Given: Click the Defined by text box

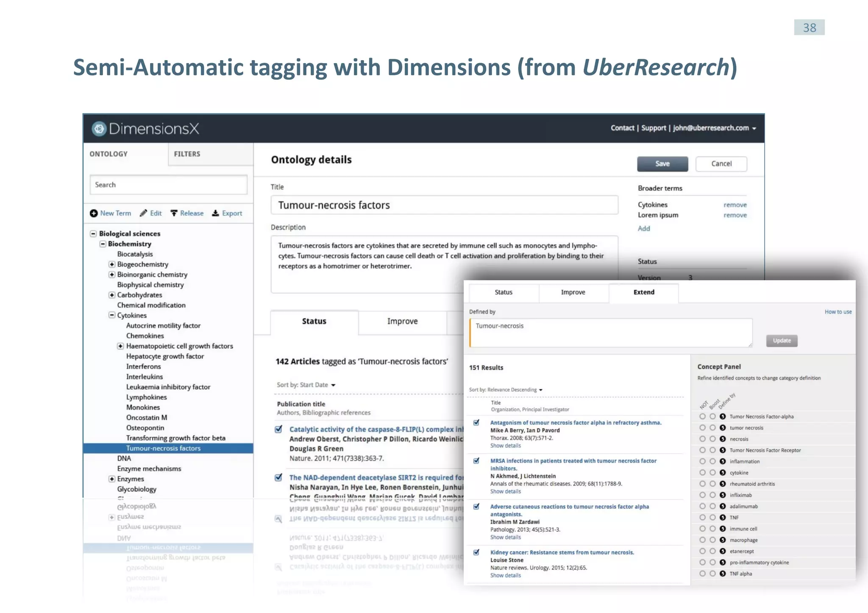Looking at the screenshot, I should [611, 333].
